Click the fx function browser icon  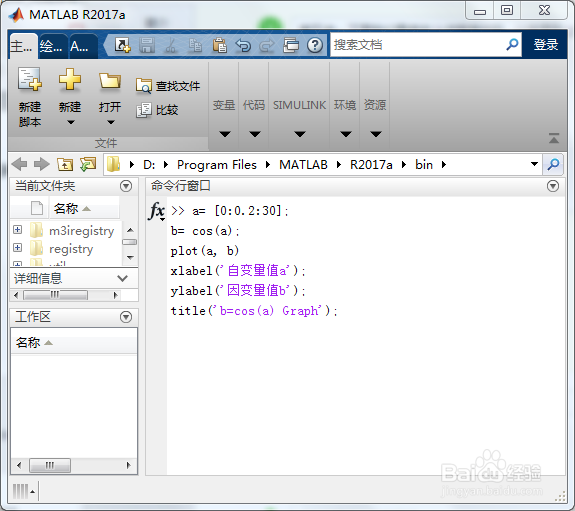[157, 211]
